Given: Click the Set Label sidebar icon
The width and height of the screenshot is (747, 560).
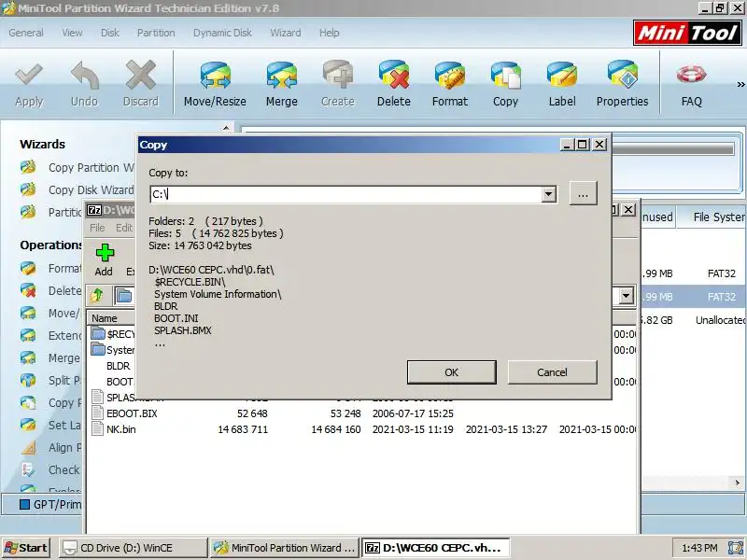Looking at the screenshot, I should click(28, 425).
